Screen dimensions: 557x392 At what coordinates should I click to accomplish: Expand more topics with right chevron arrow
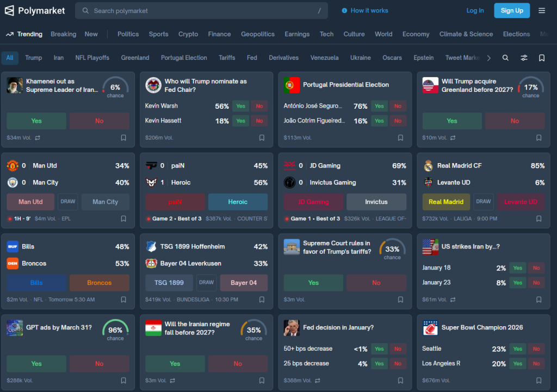click(488, 58)
